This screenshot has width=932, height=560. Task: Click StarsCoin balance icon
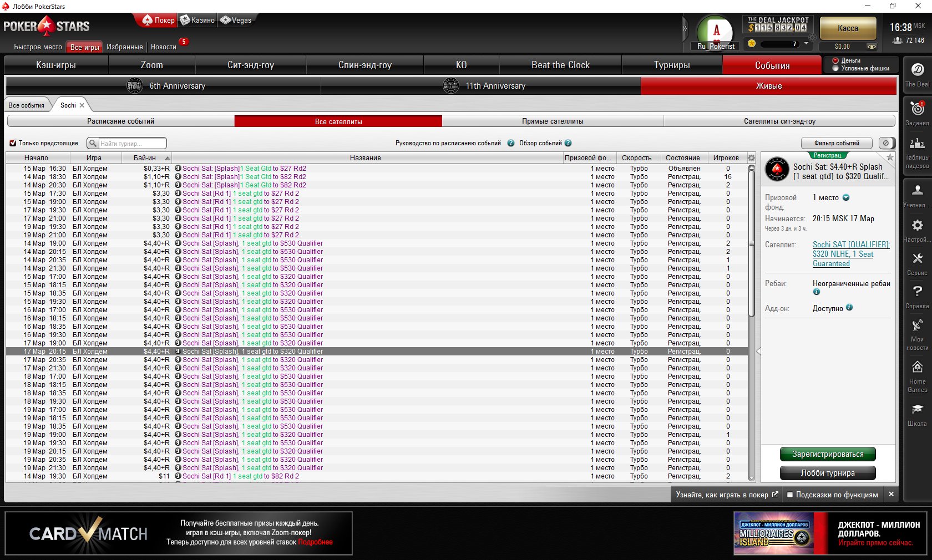(x=752, y=43)
